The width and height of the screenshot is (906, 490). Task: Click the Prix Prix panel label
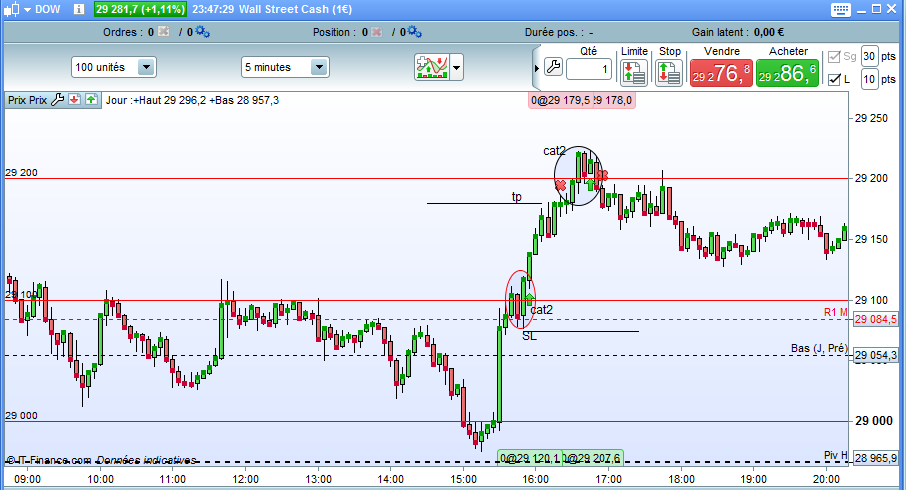pos(27,100)
